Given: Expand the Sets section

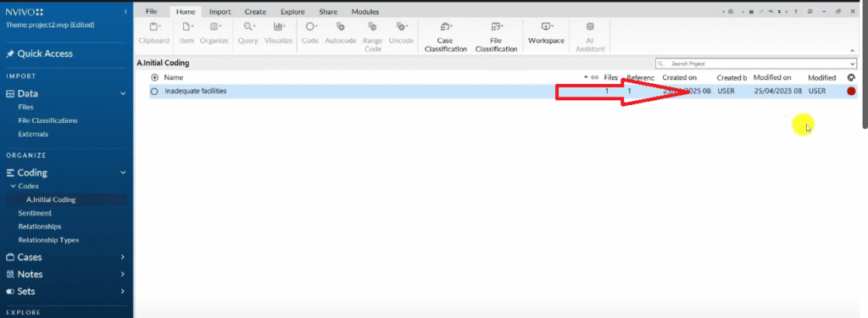Looking at the screenshot, I should coord(123,291).
